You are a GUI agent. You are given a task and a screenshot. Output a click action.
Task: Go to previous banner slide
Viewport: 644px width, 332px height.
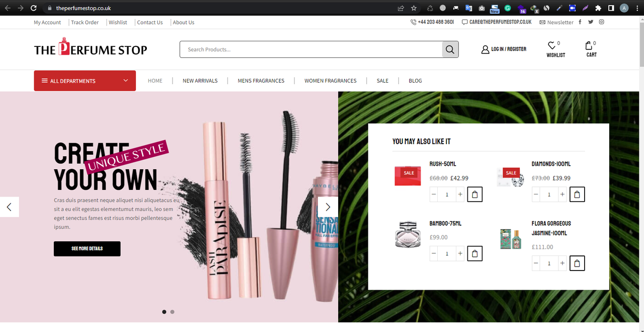coord(9,207)
